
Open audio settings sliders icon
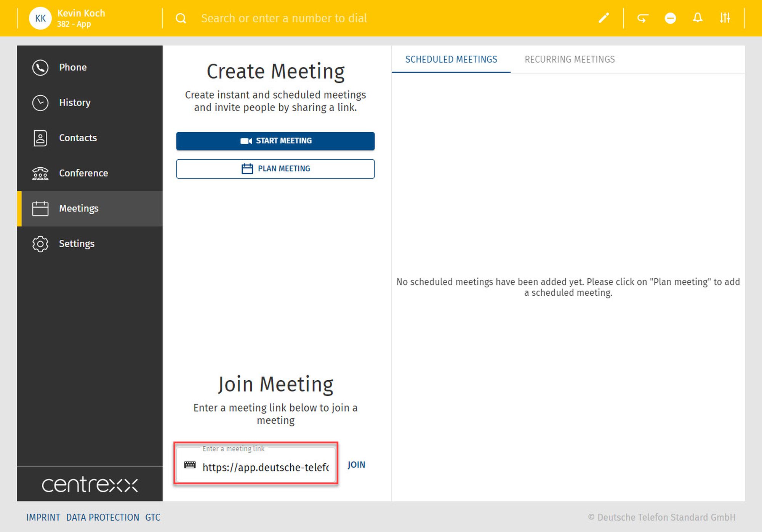point(725,18)
